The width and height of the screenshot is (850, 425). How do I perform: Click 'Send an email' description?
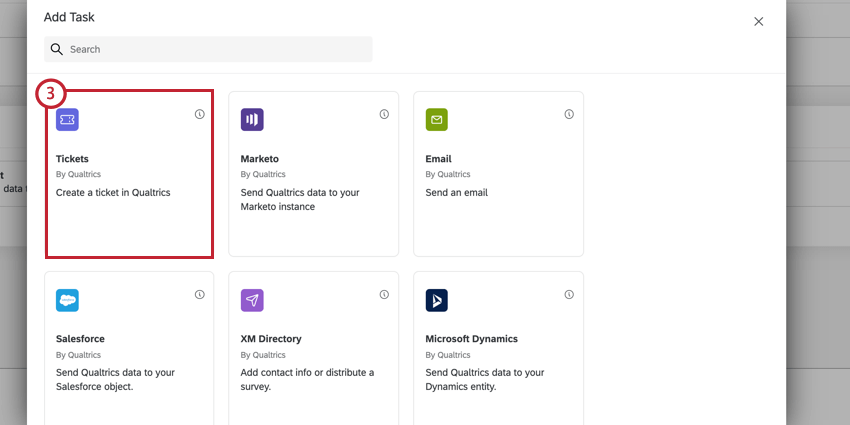pyautogui.click(x=456, y=192)
